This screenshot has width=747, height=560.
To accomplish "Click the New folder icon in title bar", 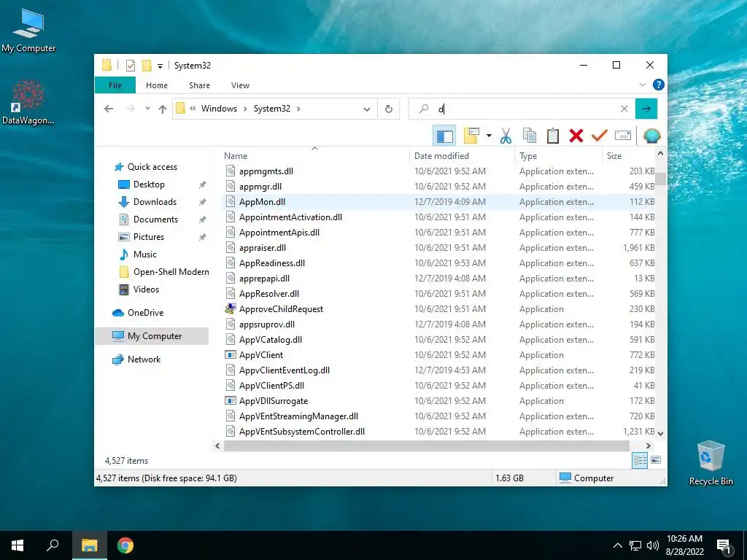I will (147, 65).
